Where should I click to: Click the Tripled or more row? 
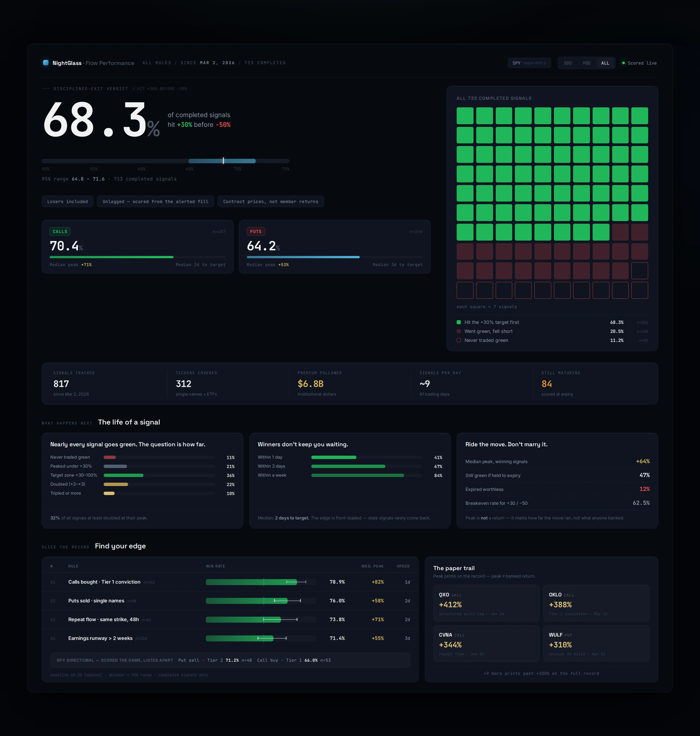click(142, 493)
